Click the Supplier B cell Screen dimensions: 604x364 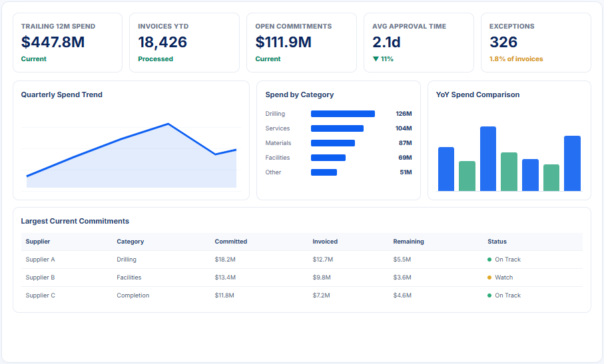click(x=40, y=277)
